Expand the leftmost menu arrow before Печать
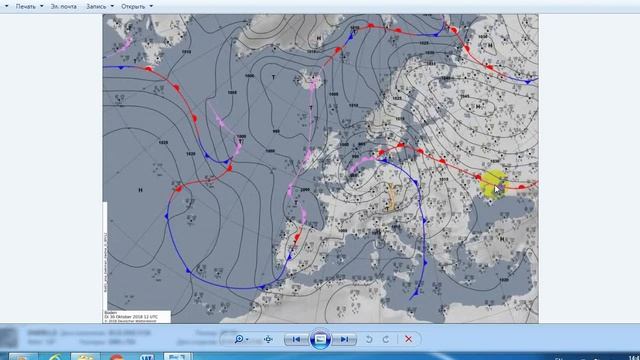Viewport: 640px width, 360px height. [x=7, y=7]
